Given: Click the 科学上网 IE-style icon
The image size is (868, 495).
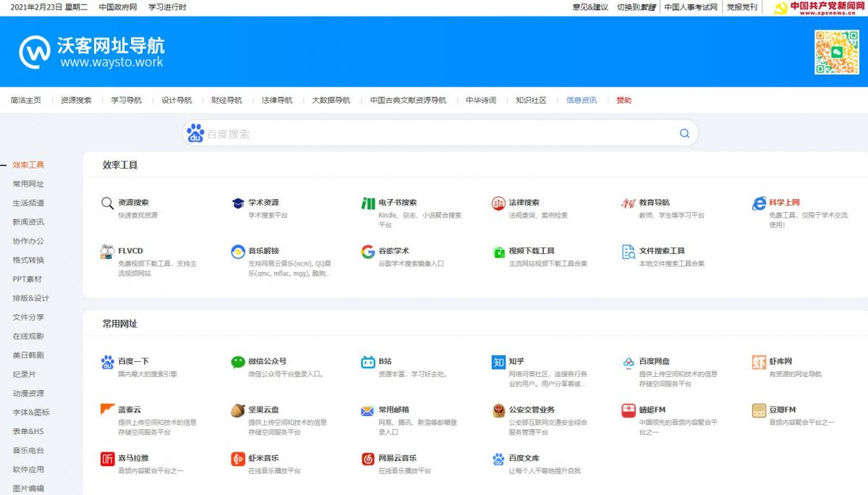Looking at the screenshot, I should 758,203.
